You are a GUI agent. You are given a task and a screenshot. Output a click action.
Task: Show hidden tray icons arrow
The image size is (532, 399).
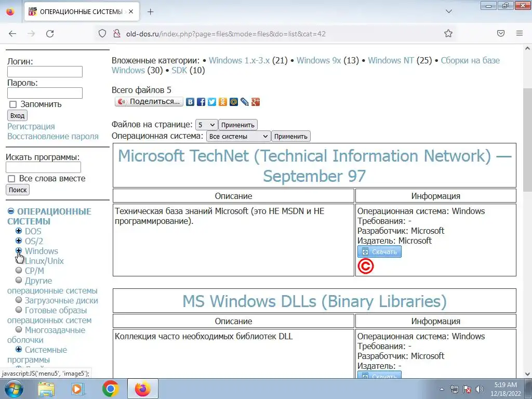coord(442,389)
